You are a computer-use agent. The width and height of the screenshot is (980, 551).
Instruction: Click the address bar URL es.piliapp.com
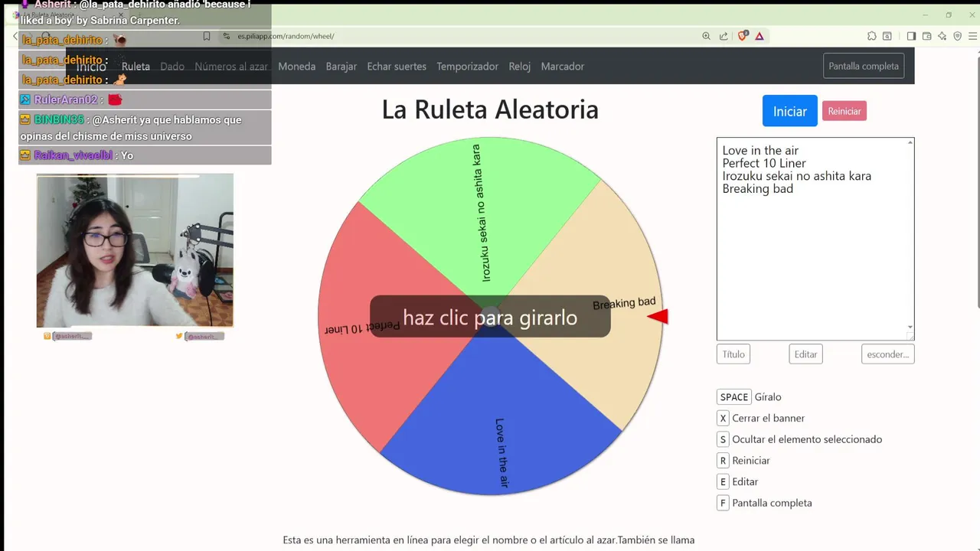(x=286, y=36)
